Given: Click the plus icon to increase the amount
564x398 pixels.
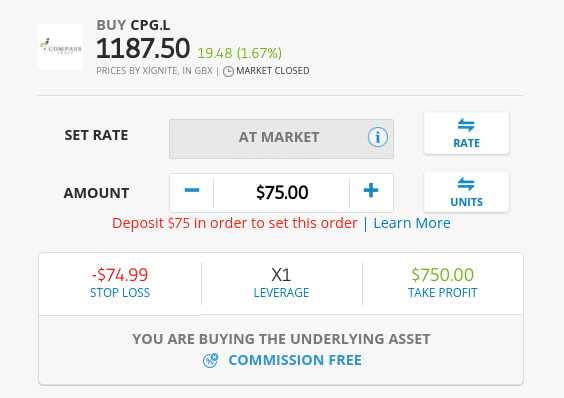Looking at the screenshot, I should 371,190.
